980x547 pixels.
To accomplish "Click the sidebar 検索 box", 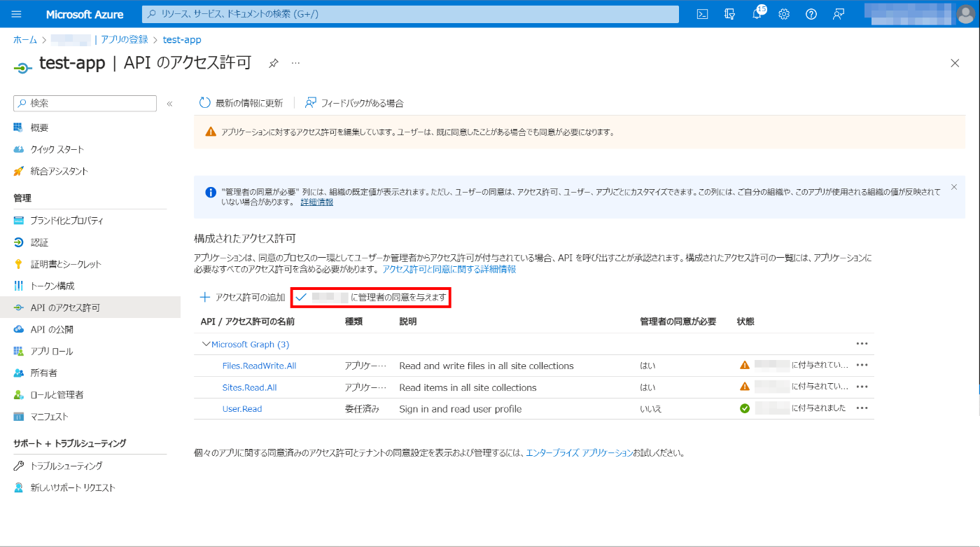I will point(85,103).
